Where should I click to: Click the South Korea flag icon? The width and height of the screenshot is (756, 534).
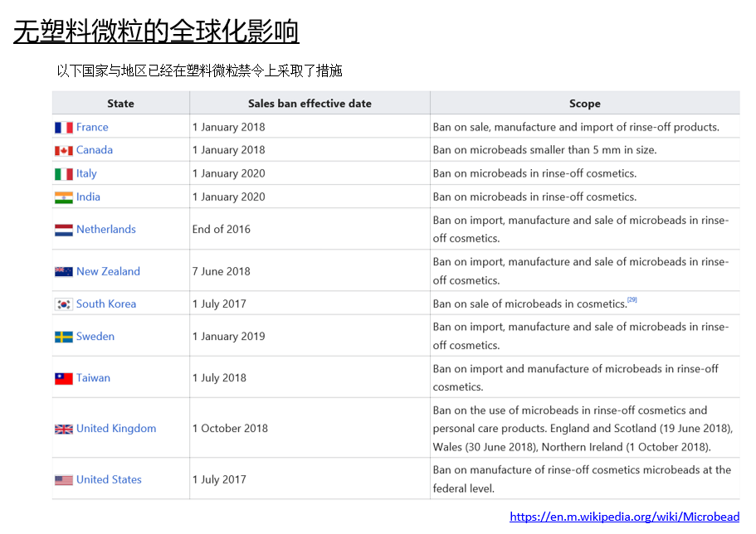click(x=63, y=304)
